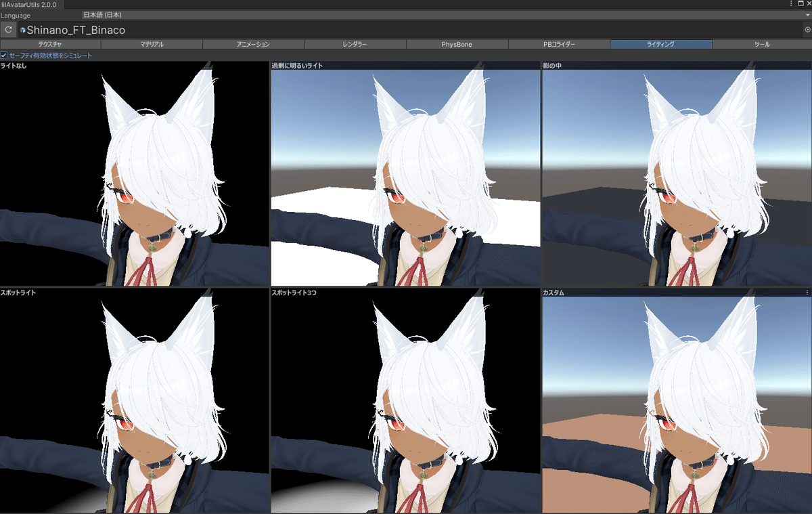Click the 影の中 lighting preview
Viewport: 812px width, 514px height.
pos(677,173)
